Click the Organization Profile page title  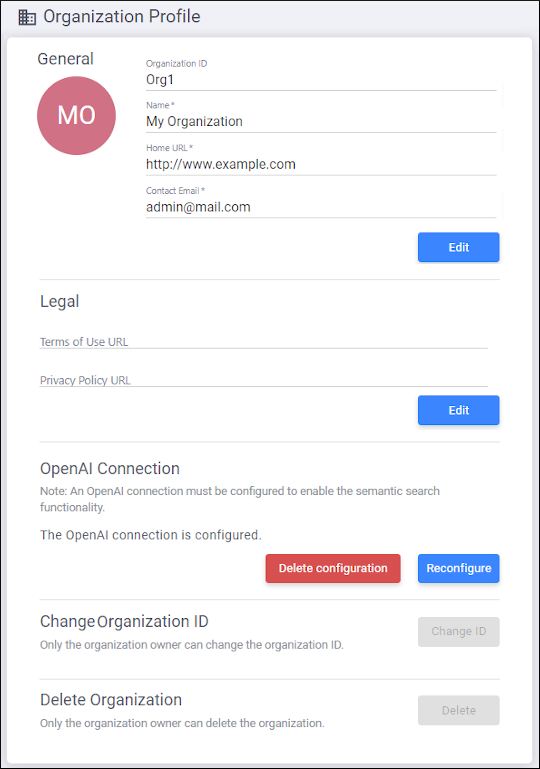(x=122, y=17)
